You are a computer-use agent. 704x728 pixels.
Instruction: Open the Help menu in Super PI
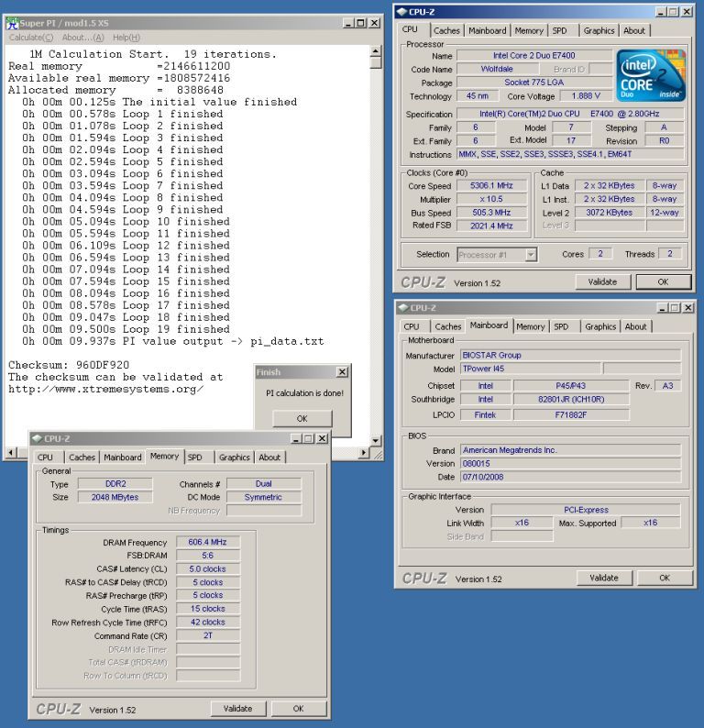126,38
